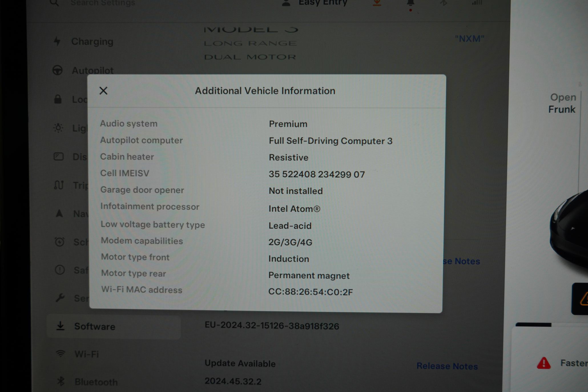This screenshot has height=392, width=588.
Task: Click the Bluetooth symbol icon
Action: click(x=61, y=381)
